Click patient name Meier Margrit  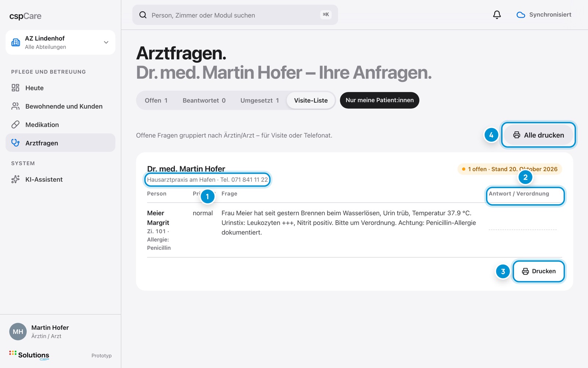coord(158,218)
